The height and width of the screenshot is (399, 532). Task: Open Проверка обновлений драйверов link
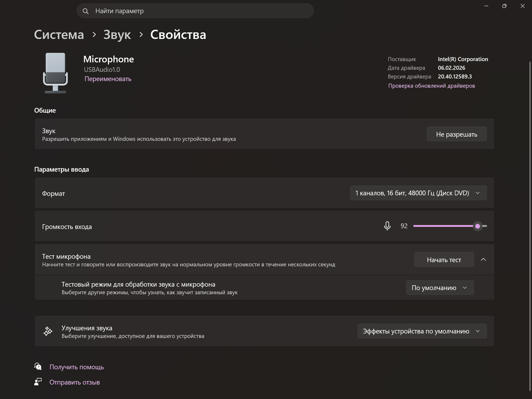432,86
